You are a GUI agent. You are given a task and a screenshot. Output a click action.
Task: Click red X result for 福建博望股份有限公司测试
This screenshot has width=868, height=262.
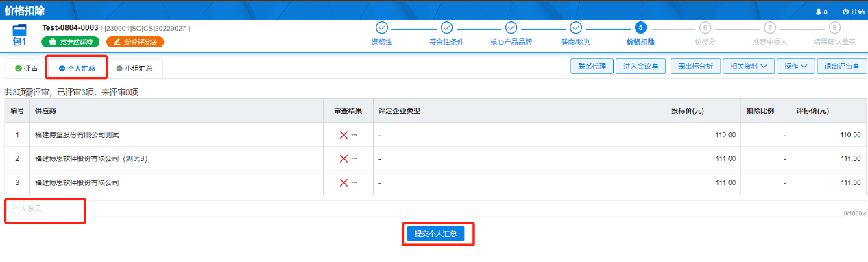(343, 135)
